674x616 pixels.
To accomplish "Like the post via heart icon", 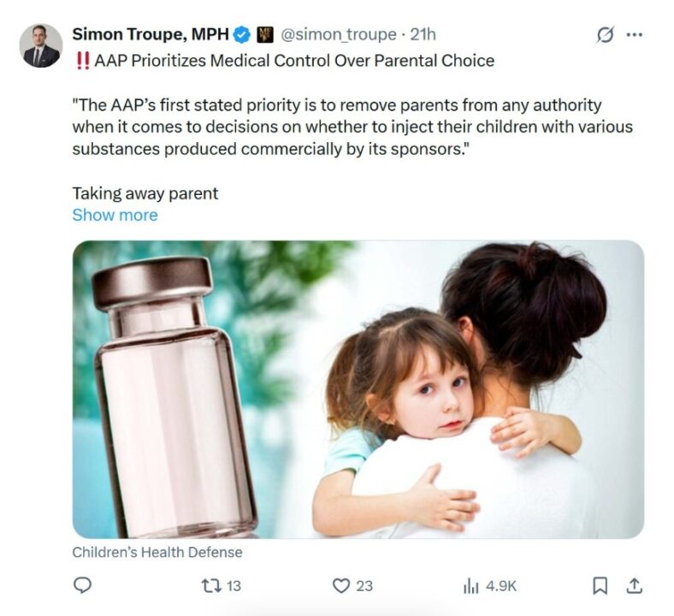I will (x=342, y=585).
